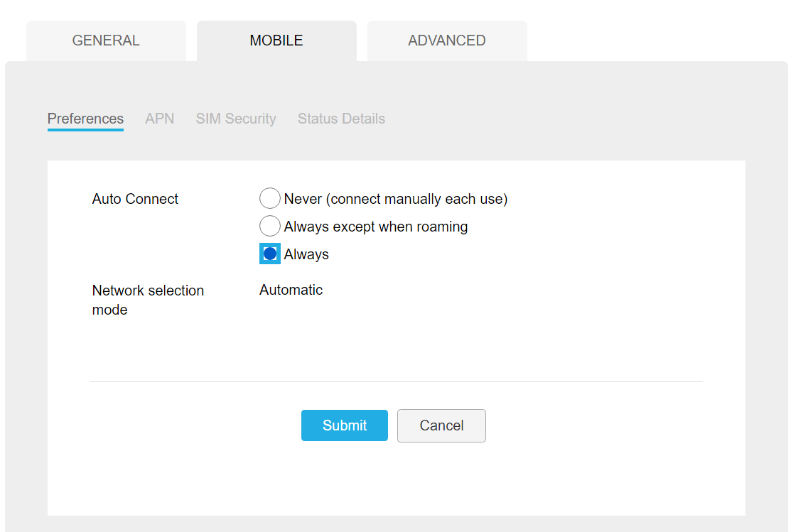This screenshot has height=532, width=803.
Task: Click the Automatic network selection value
Action: pos(291,290)
